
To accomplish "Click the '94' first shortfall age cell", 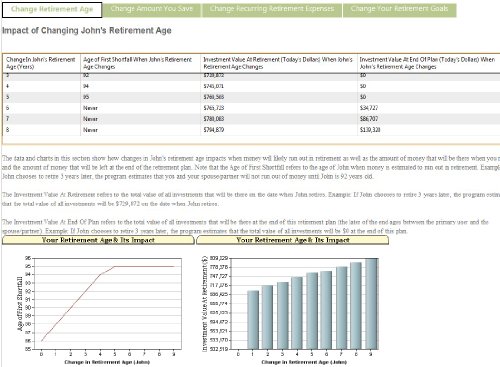I will click(x=140, y=86).
